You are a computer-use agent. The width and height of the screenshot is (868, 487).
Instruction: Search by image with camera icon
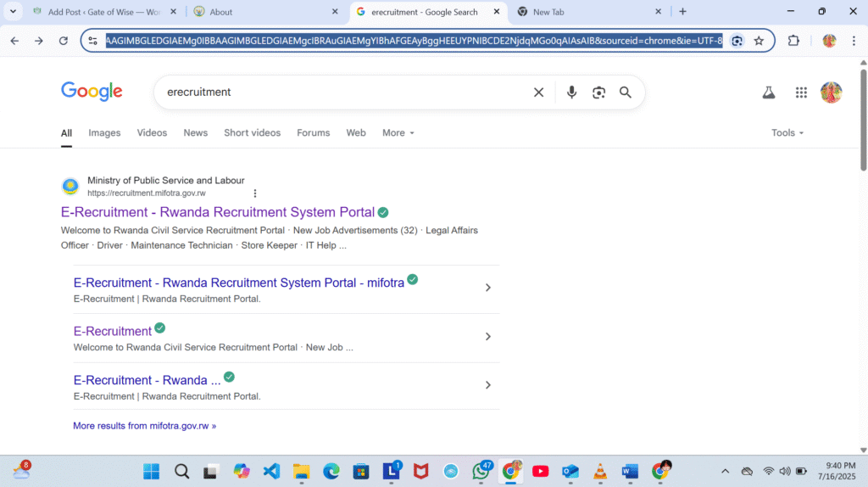pos(598,92)
